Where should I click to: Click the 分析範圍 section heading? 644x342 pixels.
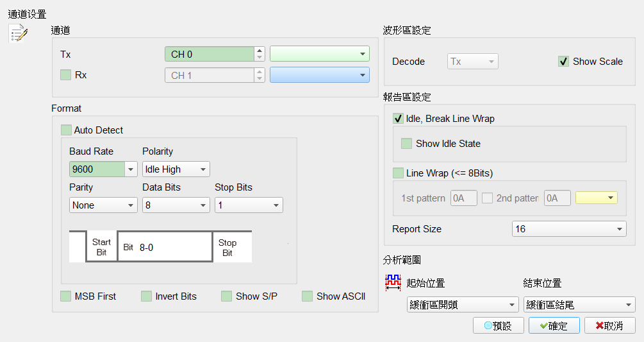(402, 260)
